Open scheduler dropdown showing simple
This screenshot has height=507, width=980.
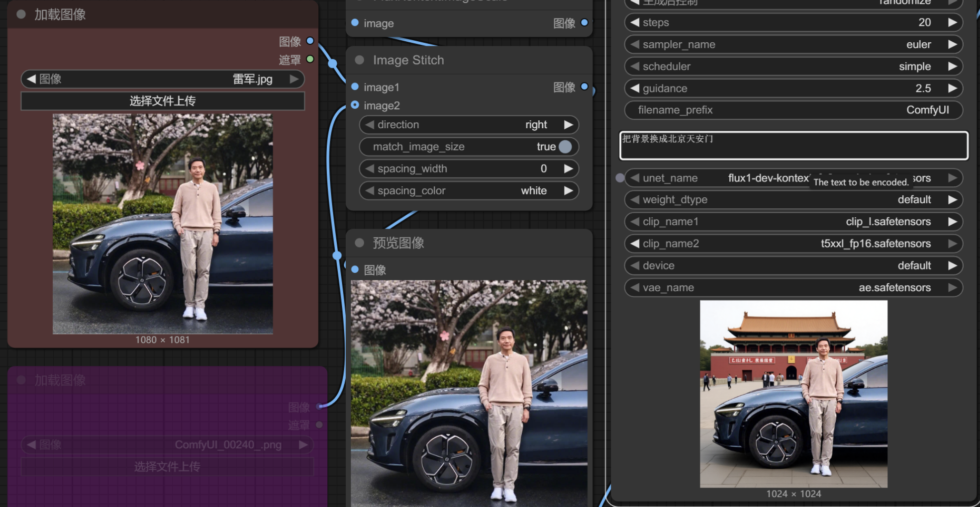point(793,67)
